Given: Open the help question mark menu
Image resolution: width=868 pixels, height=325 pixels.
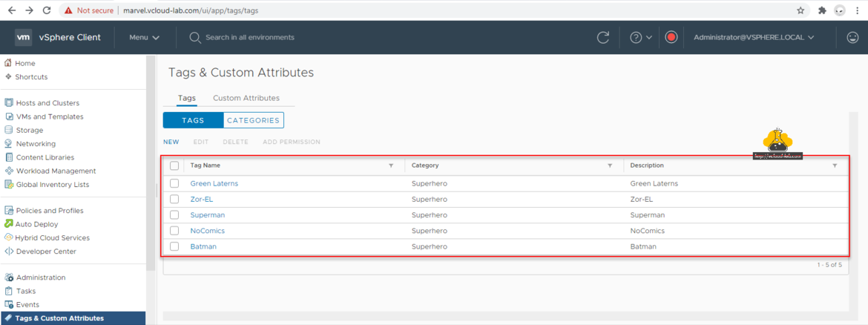Looking at the screenshot, I should 641,37.
